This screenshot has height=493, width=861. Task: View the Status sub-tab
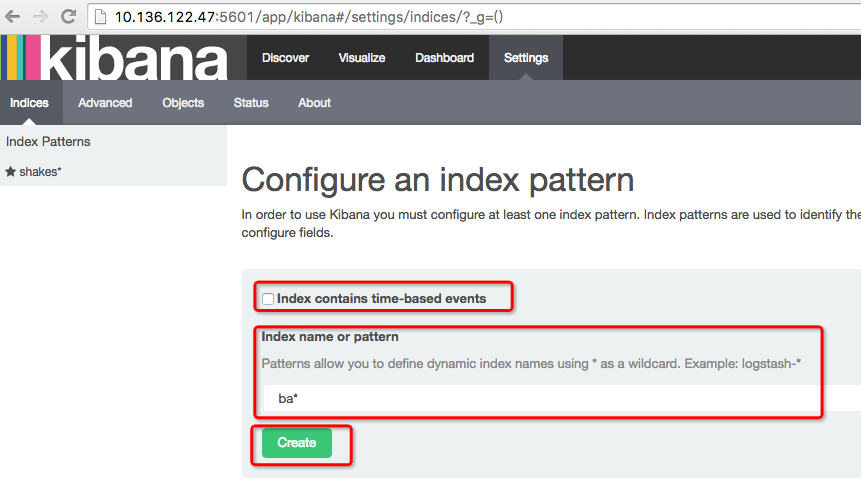point(251,103)
